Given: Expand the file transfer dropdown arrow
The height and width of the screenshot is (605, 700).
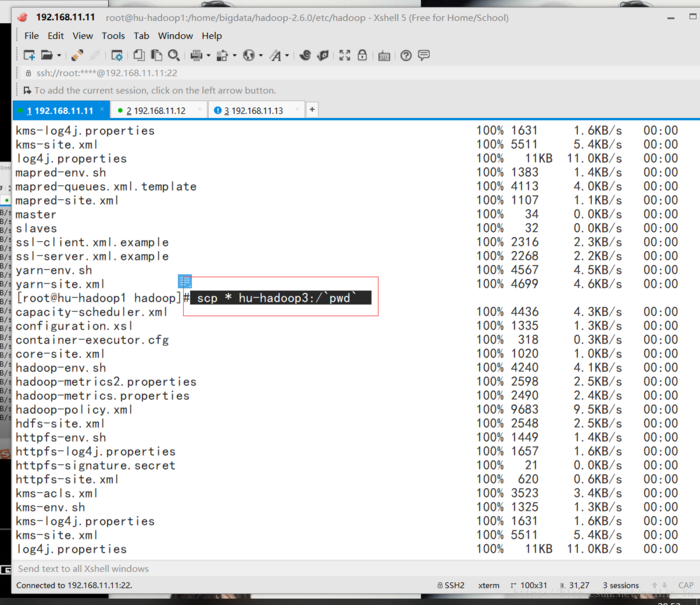Looking at the screenshot, I should pyautogui.click(x=234, y=56).
